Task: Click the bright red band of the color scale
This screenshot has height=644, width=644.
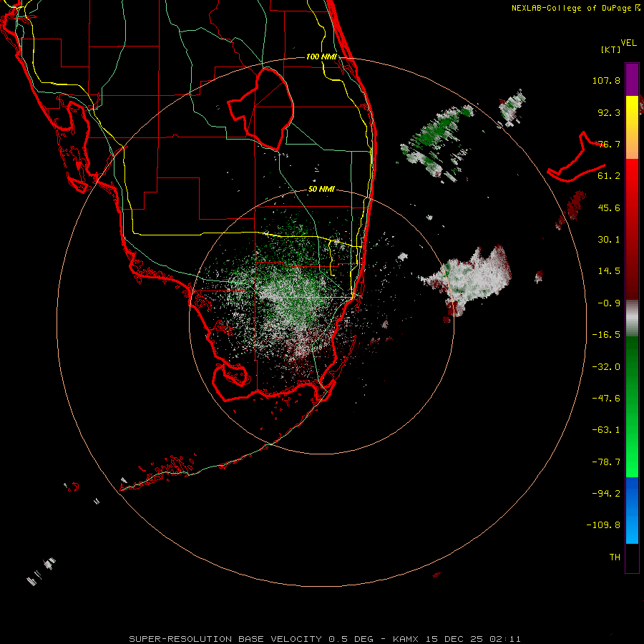Action: click(632, 181)
